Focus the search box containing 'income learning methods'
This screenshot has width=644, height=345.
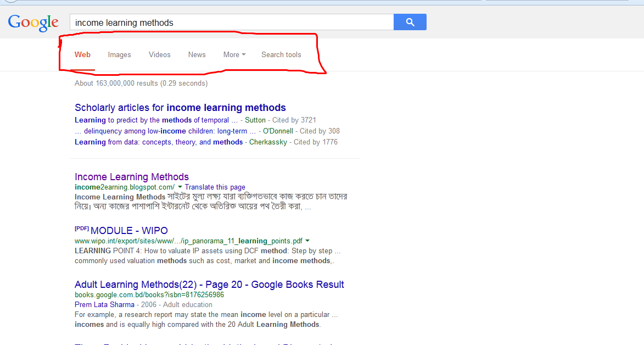[232, 22]
